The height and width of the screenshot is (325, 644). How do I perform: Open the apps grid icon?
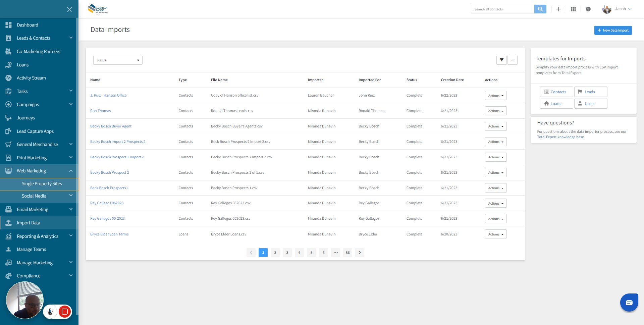[573, 9]
